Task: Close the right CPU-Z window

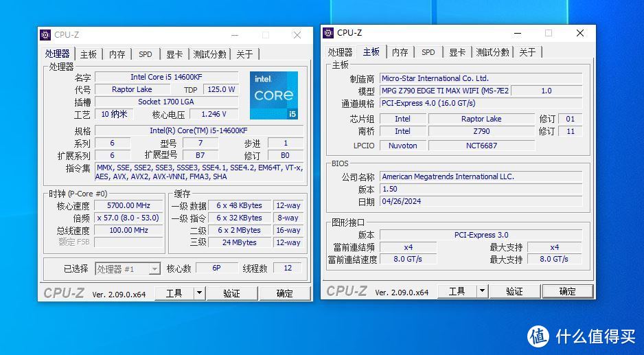Action: 580,33
